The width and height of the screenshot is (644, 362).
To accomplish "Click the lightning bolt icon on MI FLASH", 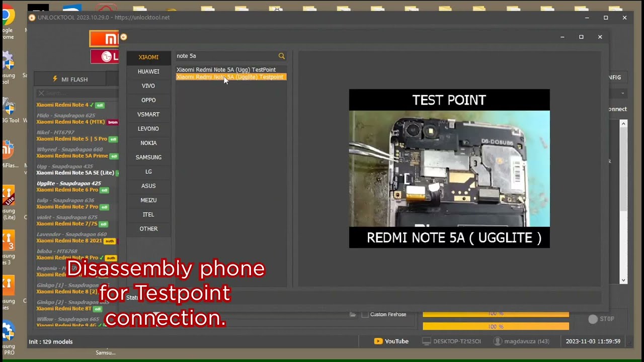I will pos(55,79).
